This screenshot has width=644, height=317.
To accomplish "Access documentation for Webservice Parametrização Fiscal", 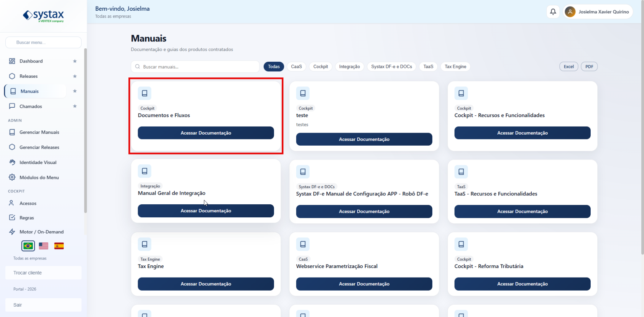I will coord(364,284).
